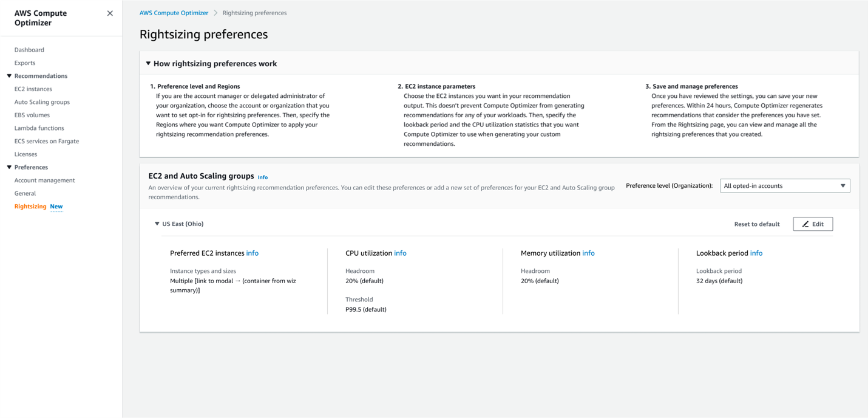Image resolution: width=868 pixels, height=418 pixels.
Task: Open Lookback period info link
Action: coord(756,253)
